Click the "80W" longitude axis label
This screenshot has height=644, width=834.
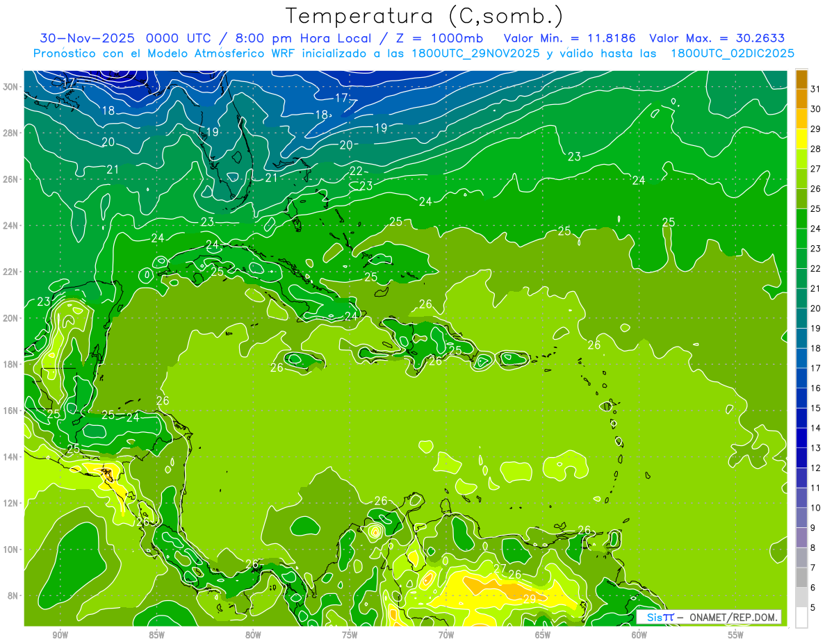pyautogui.click(x=253, y=634)
